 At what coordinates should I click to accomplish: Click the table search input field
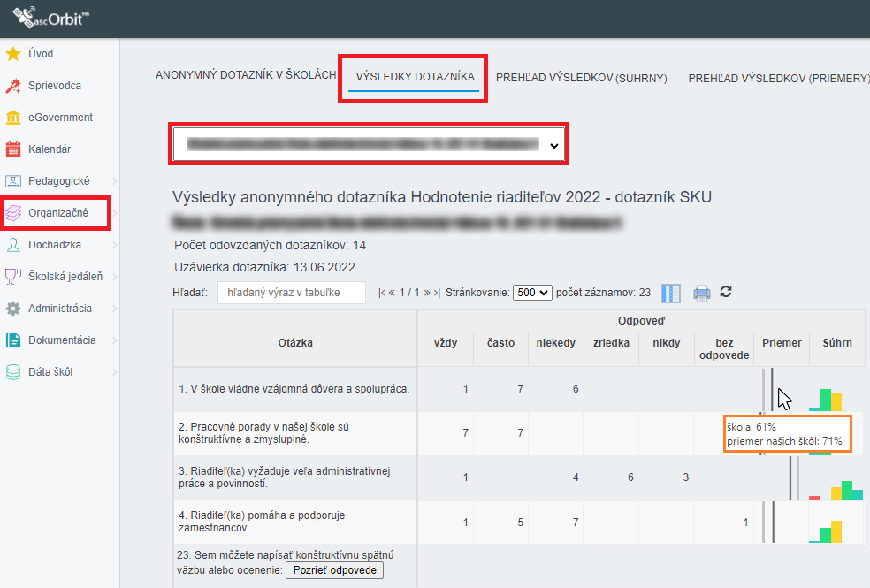291,293
